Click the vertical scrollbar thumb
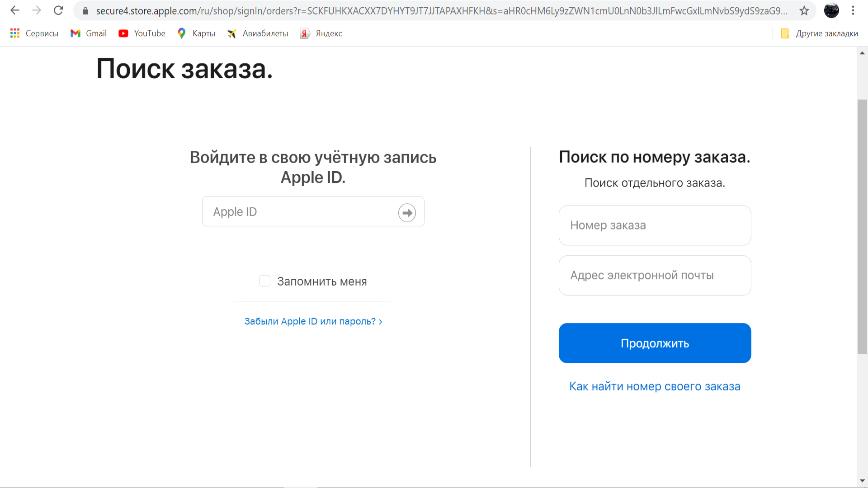Viewport: 868px width, 488px height. [x=862, y=226]
